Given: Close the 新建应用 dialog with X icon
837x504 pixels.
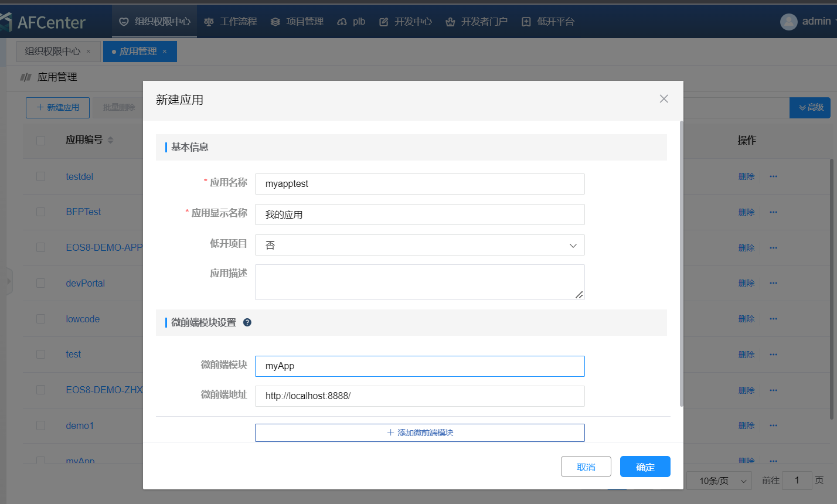Looking at the screenshot, I should tap(664, 99).
